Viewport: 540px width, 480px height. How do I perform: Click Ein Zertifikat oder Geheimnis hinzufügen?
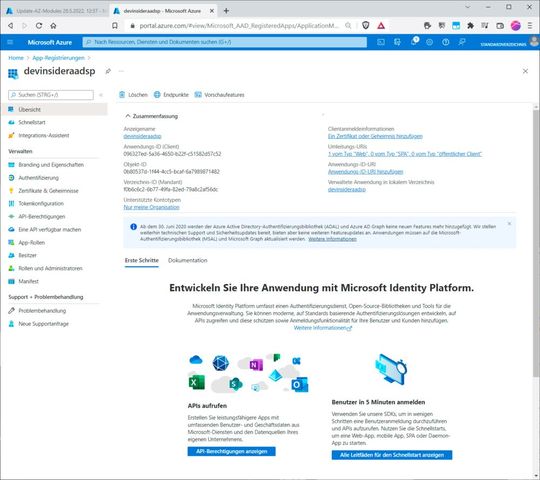click(375, 136)
